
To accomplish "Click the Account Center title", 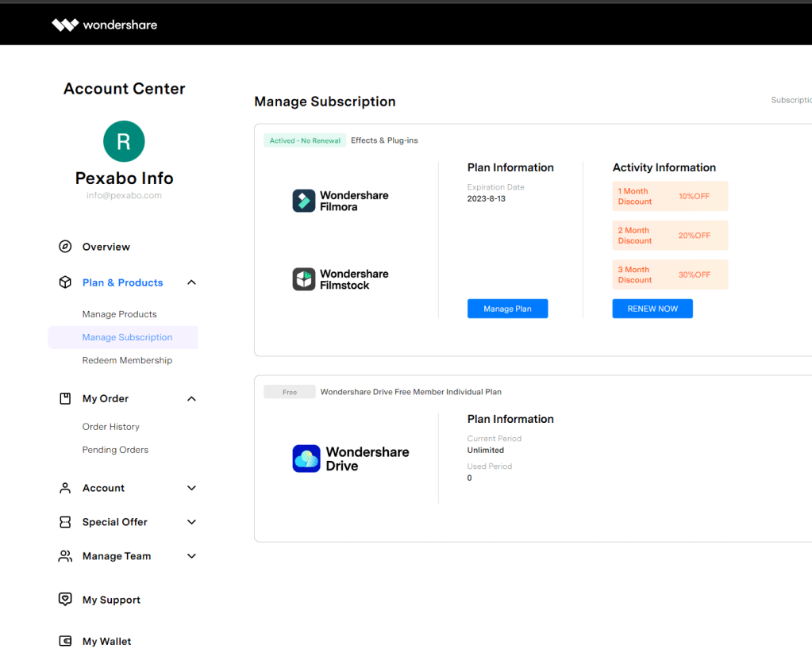I will [x=125, y=89].
